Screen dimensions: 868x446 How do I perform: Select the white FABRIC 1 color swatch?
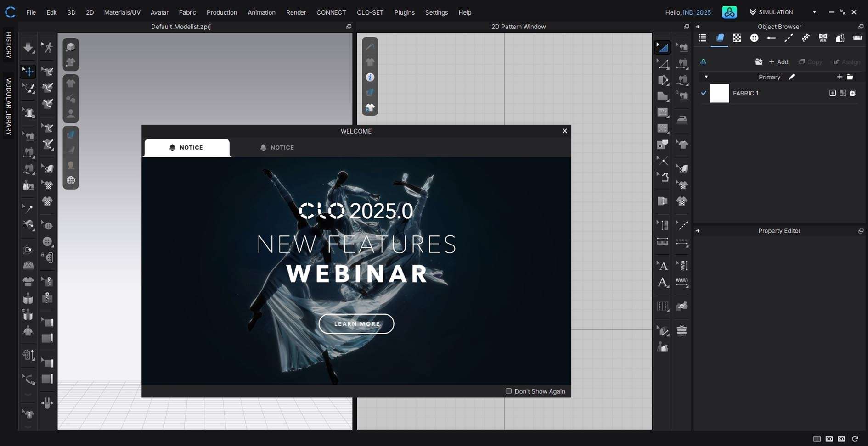pyautogui.click(x=720, y=93)
